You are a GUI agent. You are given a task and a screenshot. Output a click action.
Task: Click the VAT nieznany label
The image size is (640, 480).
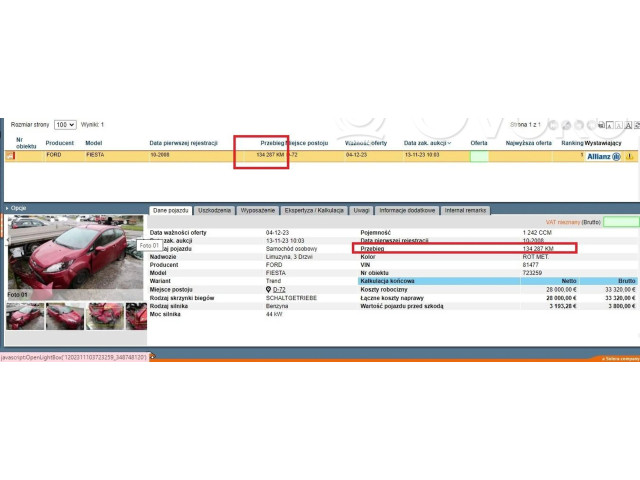tap(563, 222)
